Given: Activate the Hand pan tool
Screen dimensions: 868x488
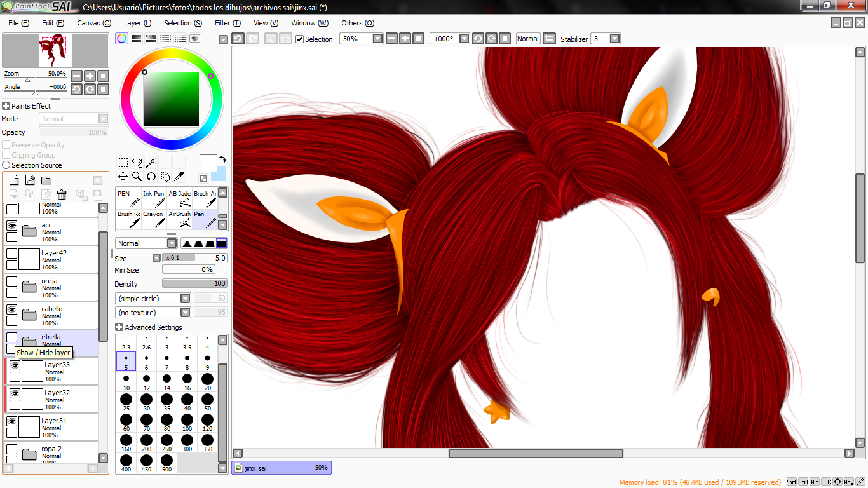Looking at the screenshot, I should [165, 177].
